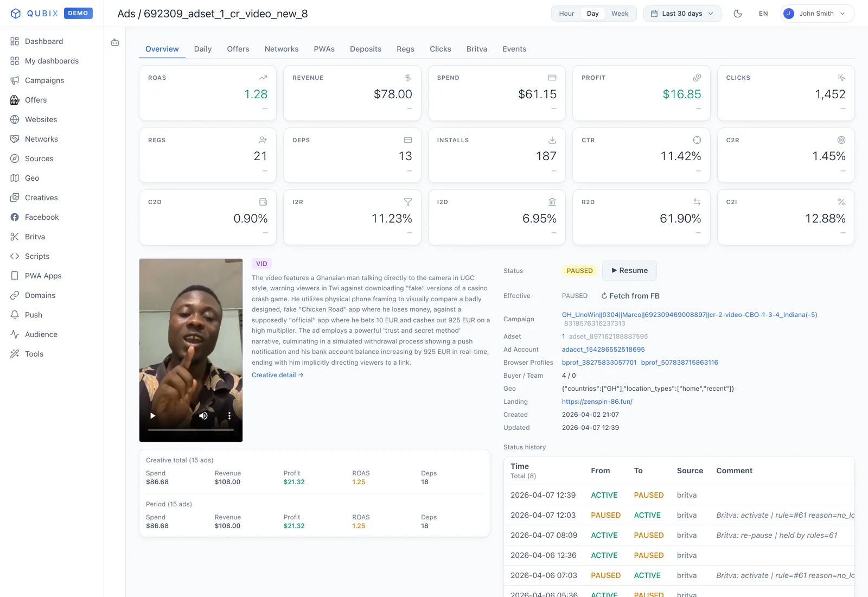Click the 2026-04-07 12:03 history row
Viewport: 868px width, 597px height.
point(679,515)
